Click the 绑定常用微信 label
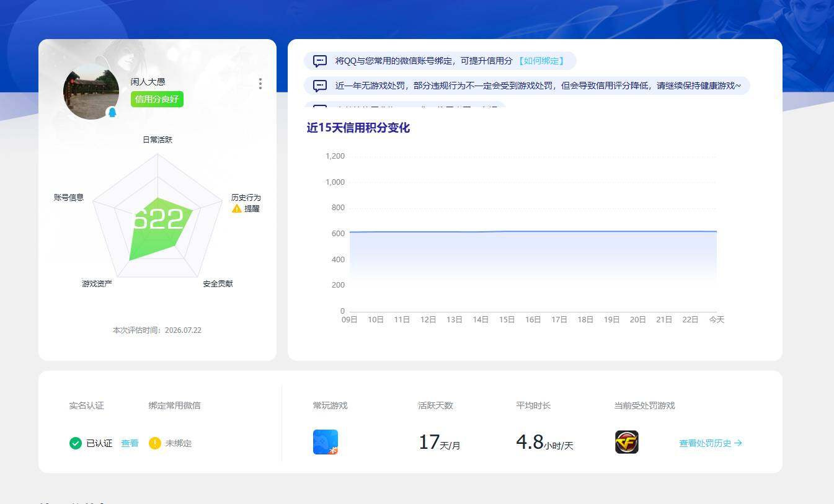 pyautogui.click(x=174, y=405)
